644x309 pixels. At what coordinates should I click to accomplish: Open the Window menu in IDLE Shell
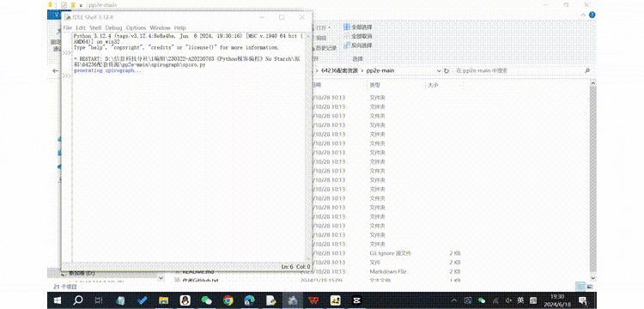[x=160, y=28]
